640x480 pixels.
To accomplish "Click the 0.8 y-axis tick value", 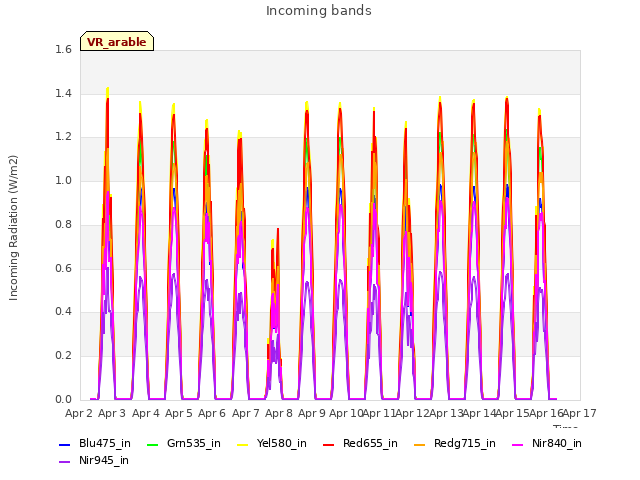I will (63, 224).
